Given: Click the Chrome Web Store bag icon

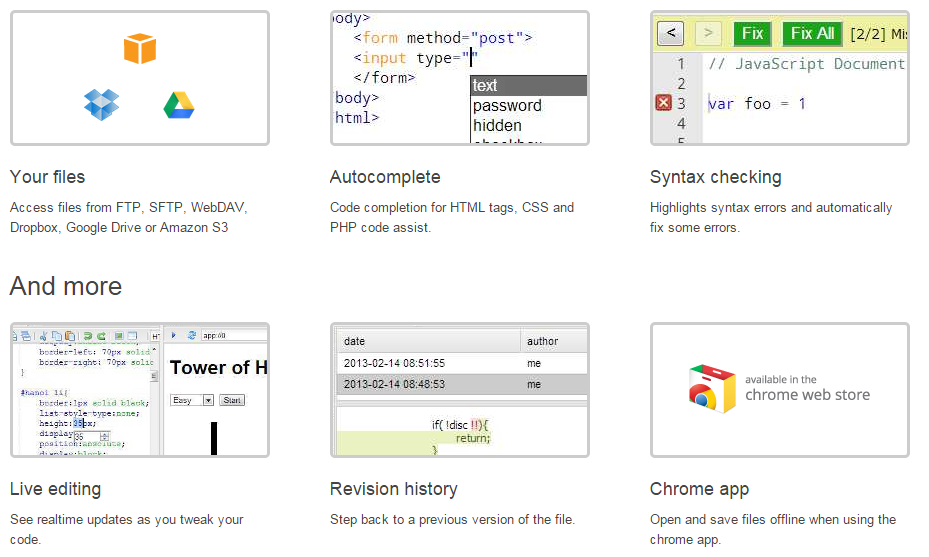Looking at the screenshot, I should [x=712, y=388].
